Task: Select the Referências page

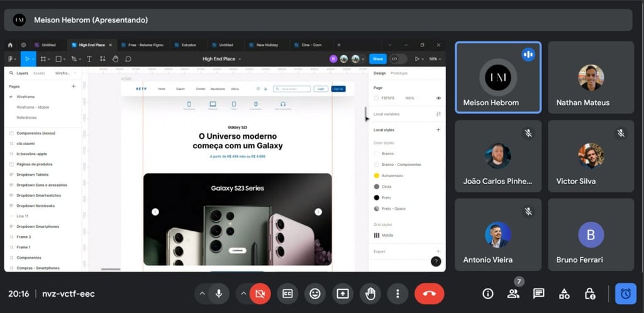Action: pyautogui.click(x=26, y=118)
